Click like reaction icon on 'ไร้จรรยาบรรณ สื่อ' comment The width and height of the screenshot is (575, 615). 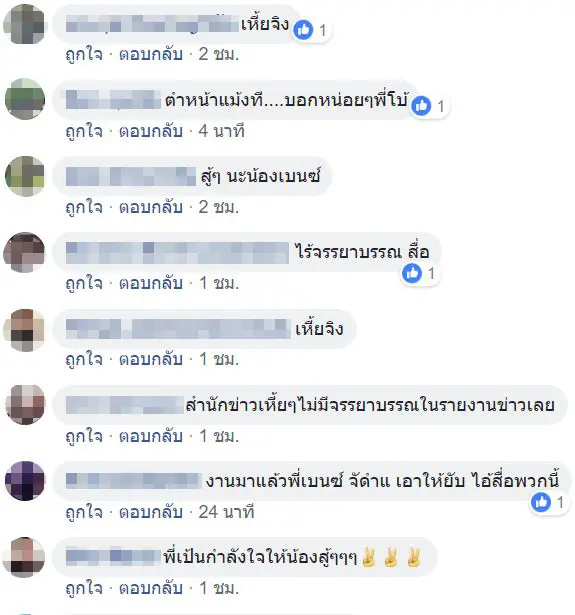pos(412,273)
